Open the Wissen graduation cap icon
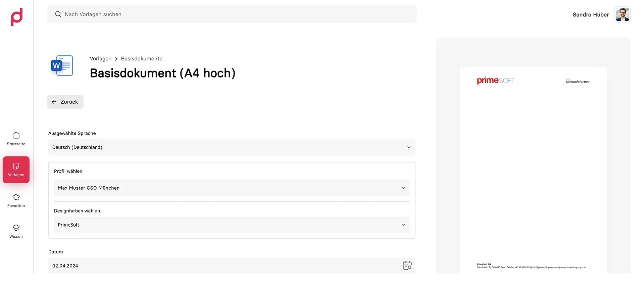The height and width of the screenshot is (286, 644). pos(16,228)
